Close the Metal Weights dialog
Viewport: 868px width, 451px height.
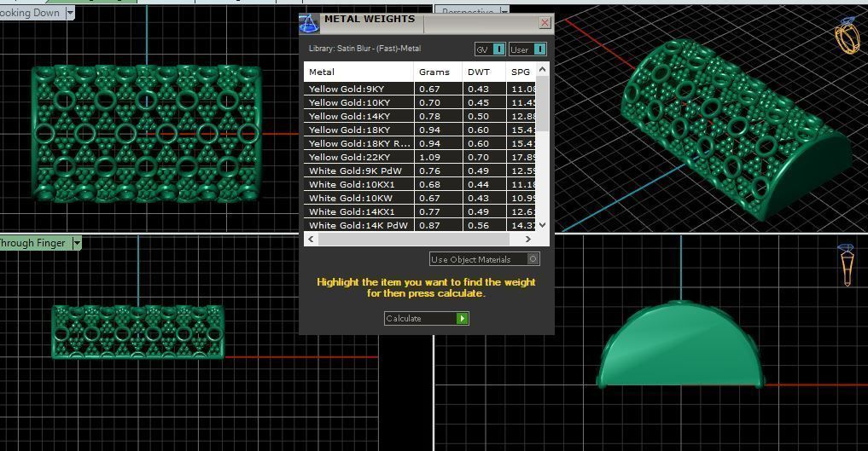(x=545, y=23)
